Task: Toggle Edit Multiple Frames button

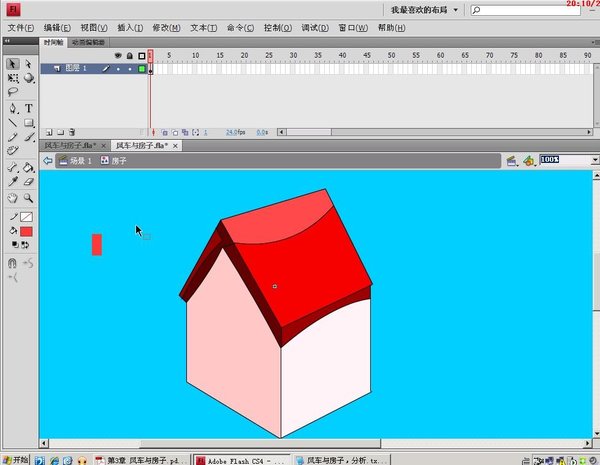Action: point(185,132)
